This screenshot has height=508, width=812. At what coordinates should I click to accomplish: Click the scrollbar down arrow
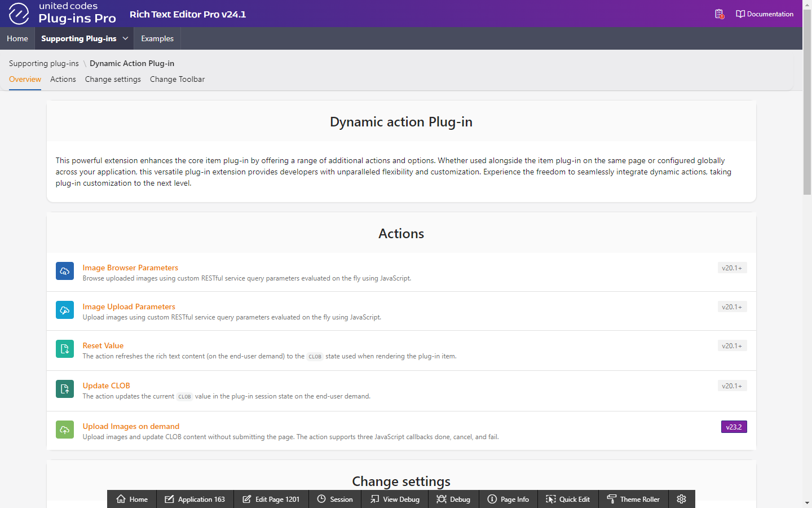(x=807, y=503)
